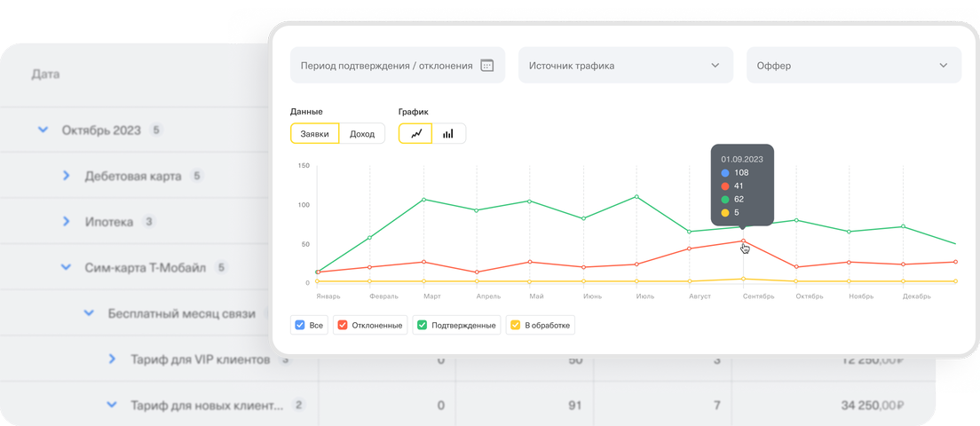
Task: Uncheck the Все checkbox
Action: tap(299, 325)
